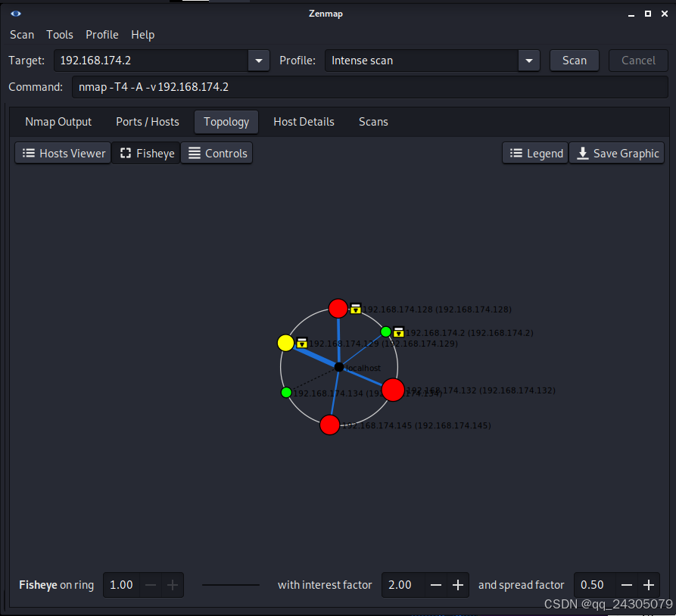Click the interest factor field 2.00
This screenshot has width=676, height=616.
click(403, 585)
